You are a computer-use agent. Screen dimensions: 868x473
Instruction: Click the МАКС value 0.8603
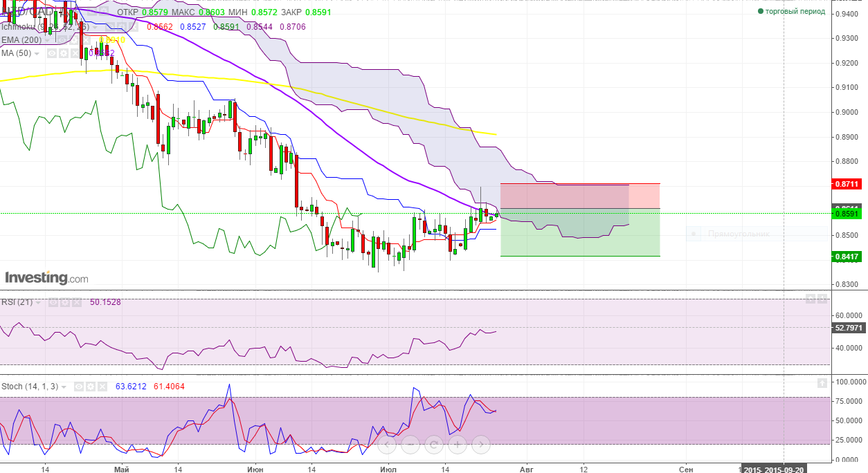(x=211, y=12)
